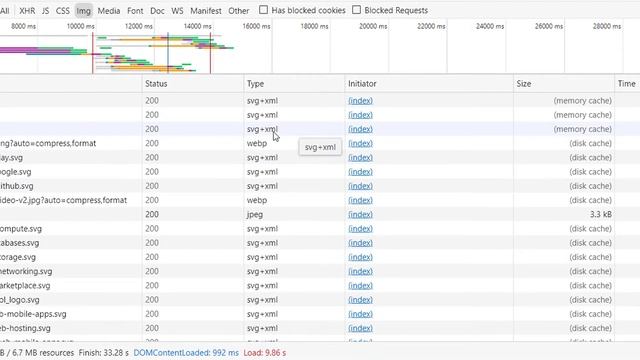Select the Other filter
Screen dimensions: 640x360
[x=238, y=11]
